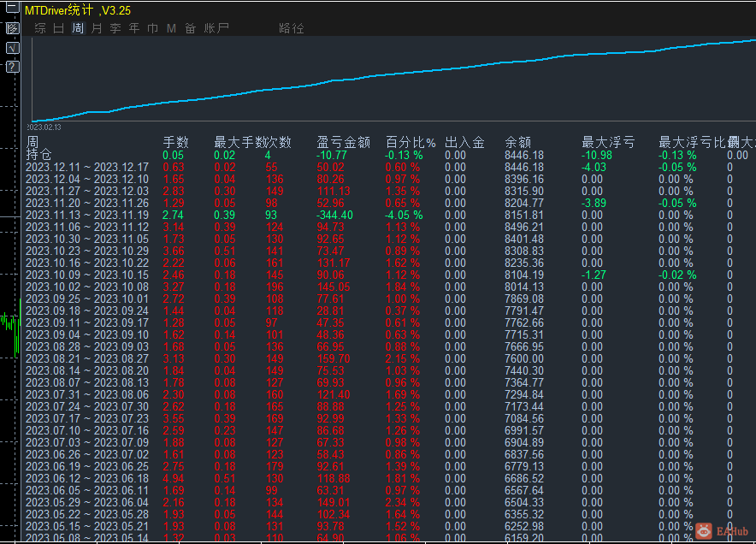The height and width of the screenshot is (544, 756).
Task: Switch to the 月 monthly tab
Action: [97, 28]
